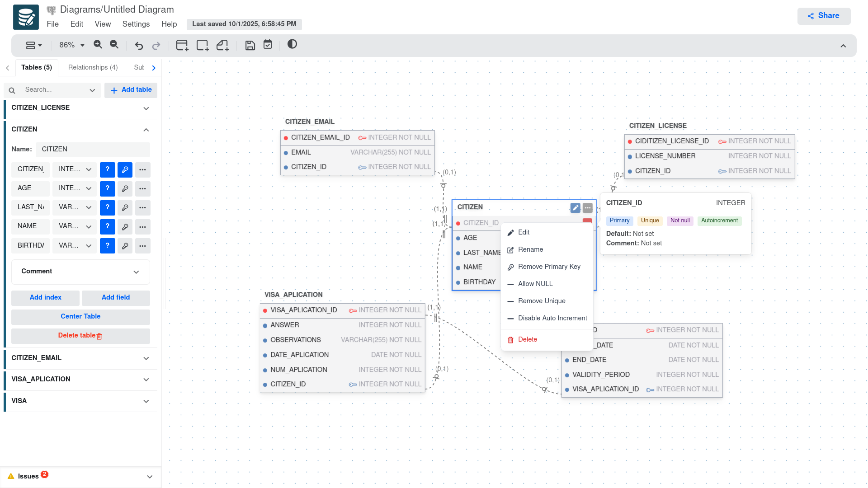
Task: Click the Add subject area icon
Action: coord(202,45)
